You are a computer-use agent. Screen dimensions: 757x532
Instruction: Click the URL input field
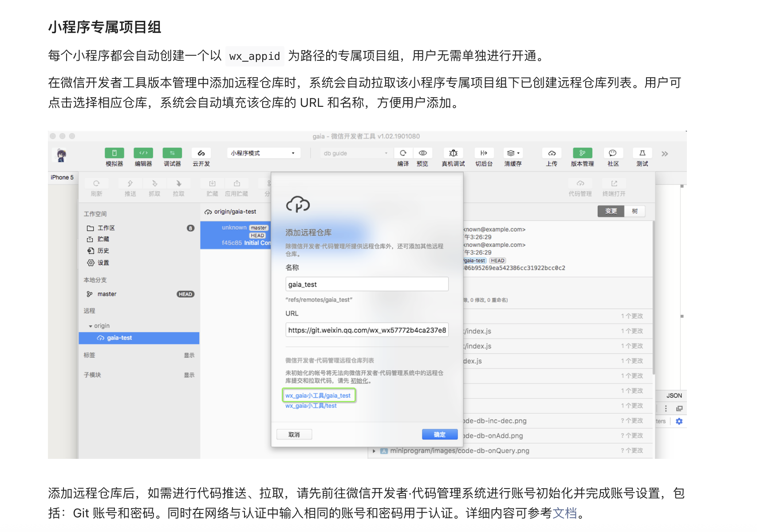click(x=367, y=330)
